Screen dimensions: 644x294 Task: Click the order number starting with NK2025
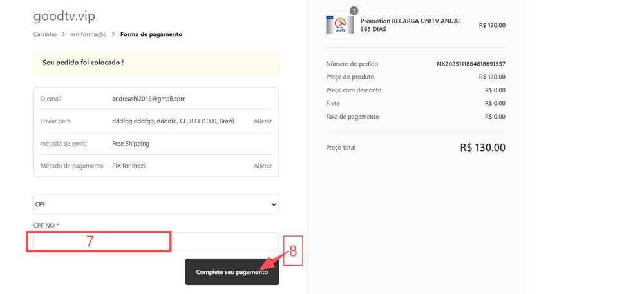tap(471, 64)
